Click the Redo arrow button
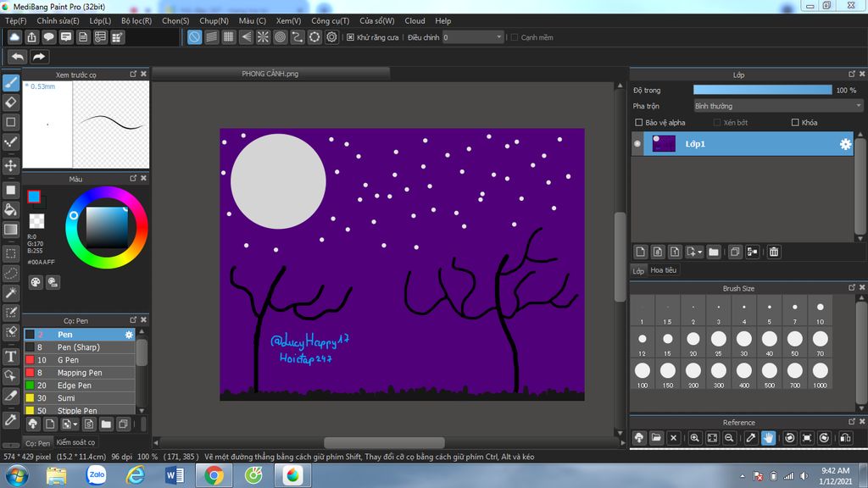This screenshot has width=868, height=488. (39, 57)
